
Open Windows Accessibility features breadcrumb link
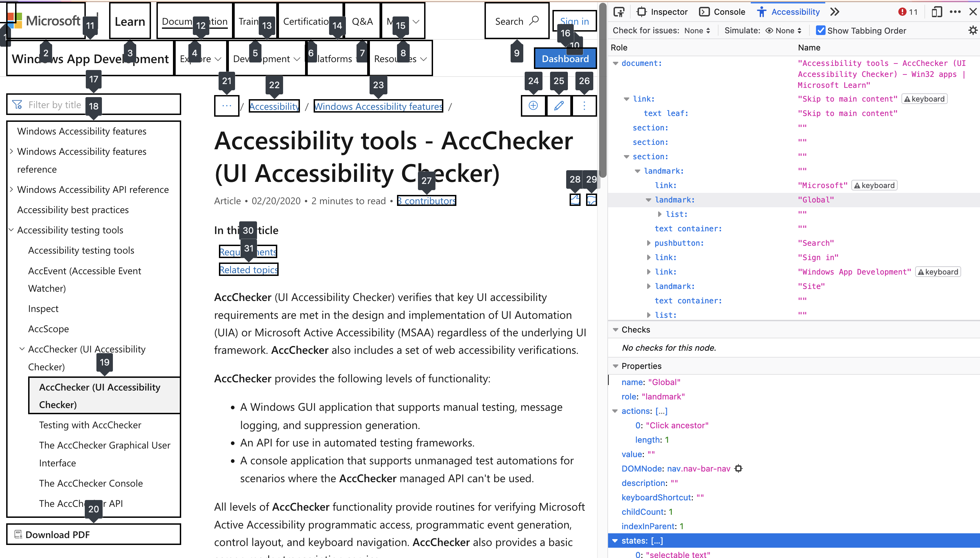(378, 106)
